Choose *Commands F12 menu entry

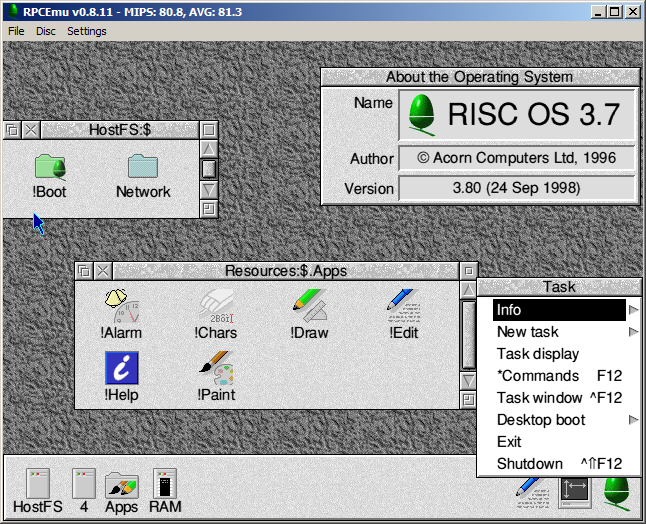(x=559, y=376)
